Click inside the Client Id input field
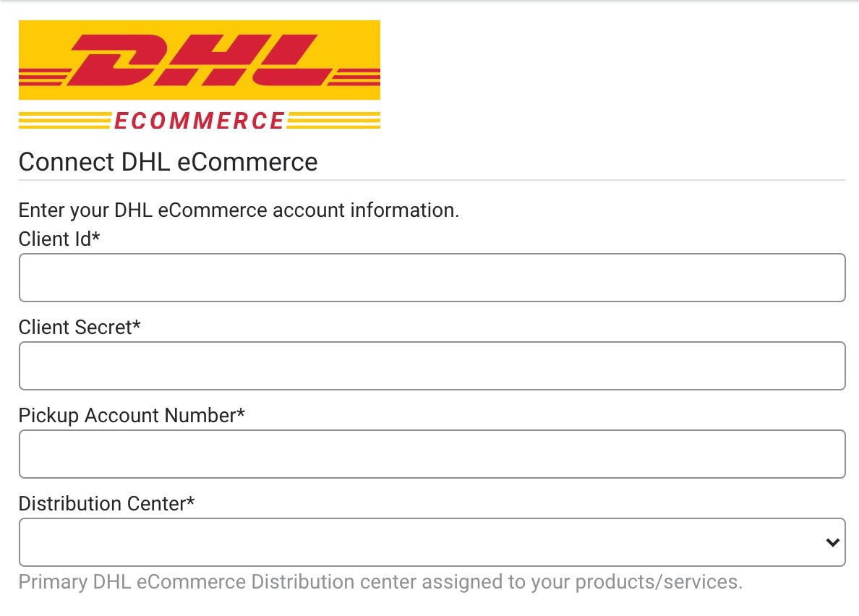This screenshot has width=859, height=616. pyautogui.click(x=432, y=277)
